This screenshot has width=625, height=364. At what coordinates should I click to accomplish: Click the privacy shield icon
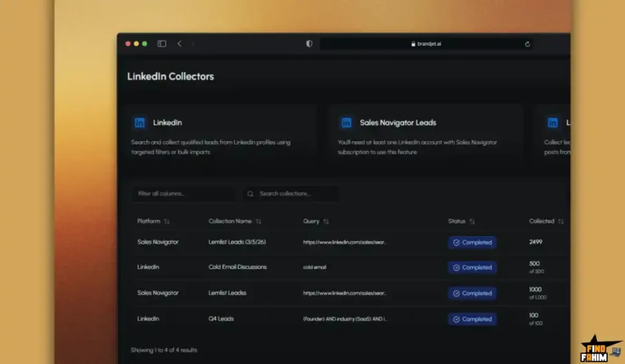(309, 44)
